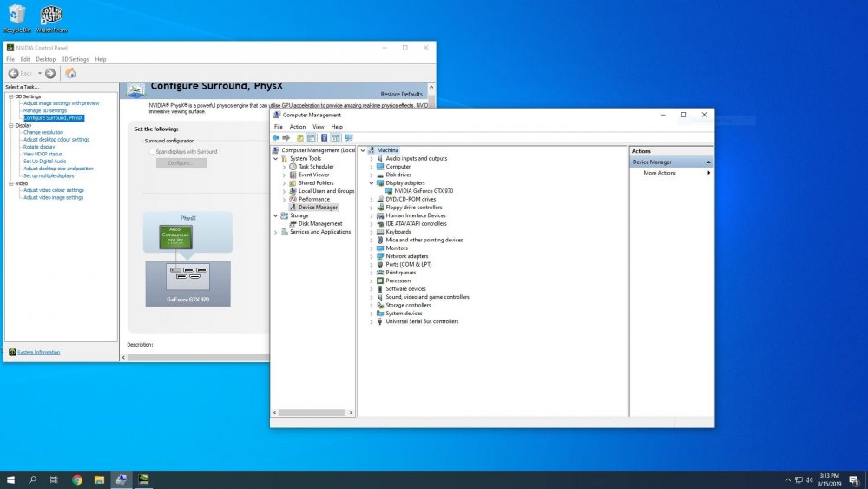Image resolution: width=868 pixels, height=489 pixels.
Task: Open File menu in Computer Management
Action: (279, 127)
